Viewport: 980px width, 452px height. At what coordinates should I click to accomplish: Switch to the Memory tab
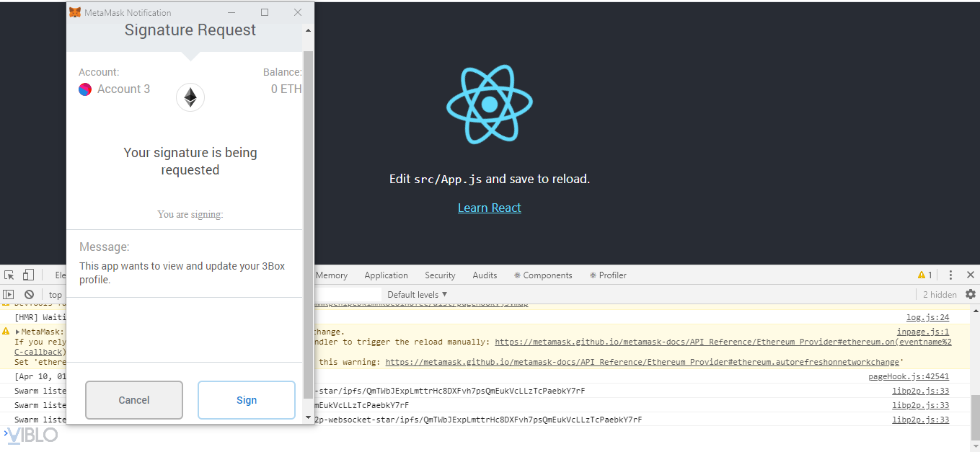coord(332,275)
